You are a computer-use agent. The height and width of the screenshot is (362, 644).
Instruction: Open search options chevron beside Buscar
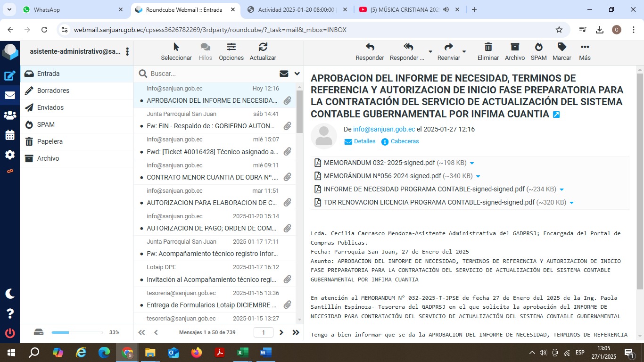[297, 74]
